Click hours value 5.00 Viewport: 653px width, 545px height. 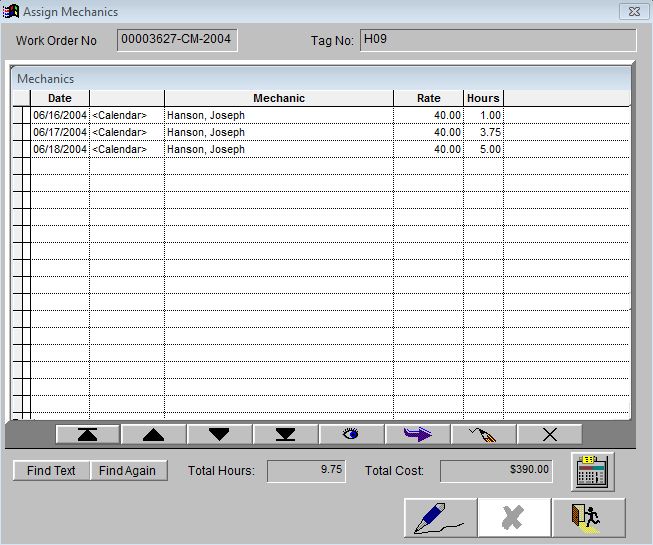tap(484, 149)
